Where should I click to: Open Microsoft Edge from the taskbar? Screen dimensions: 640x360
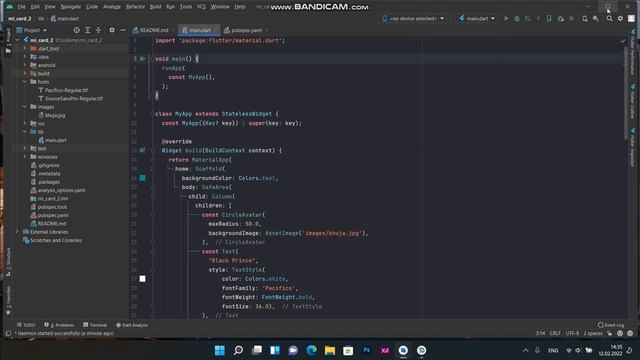311,350
